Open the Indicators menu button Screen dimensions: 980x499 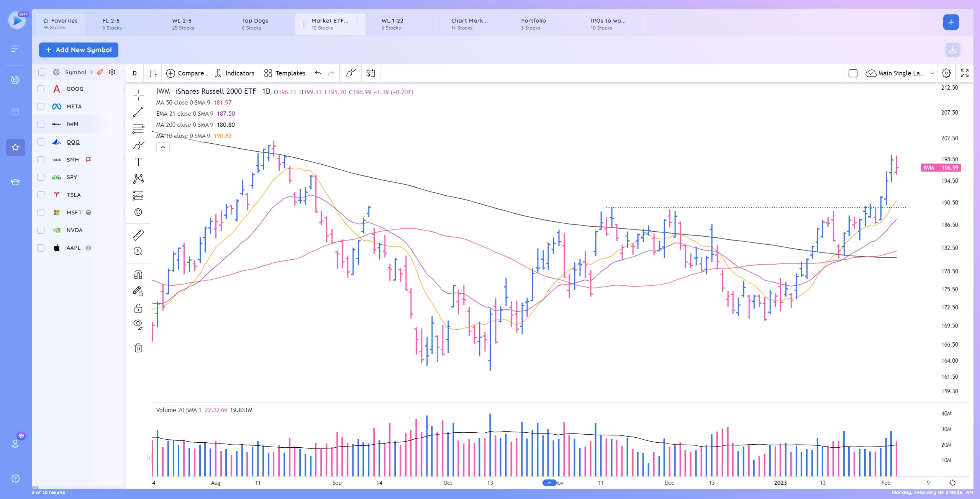click(x=234, y=73)
